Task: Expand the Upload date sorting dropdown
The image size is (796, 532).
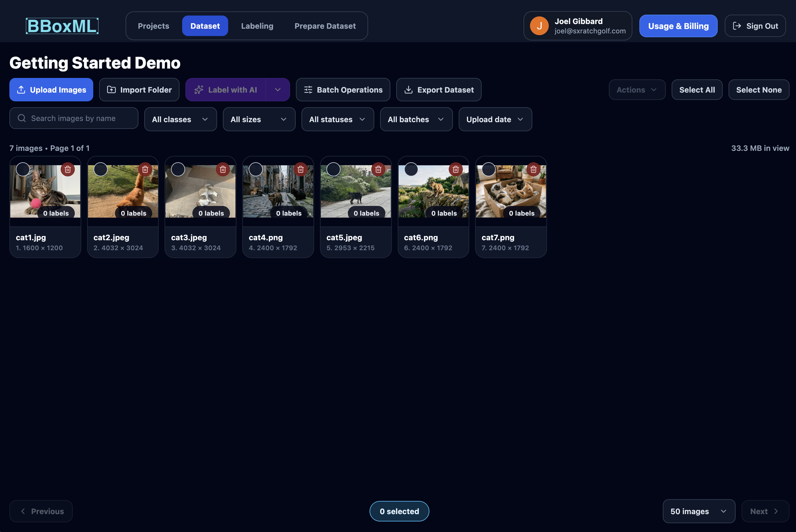Action: (x=495, y=119)
